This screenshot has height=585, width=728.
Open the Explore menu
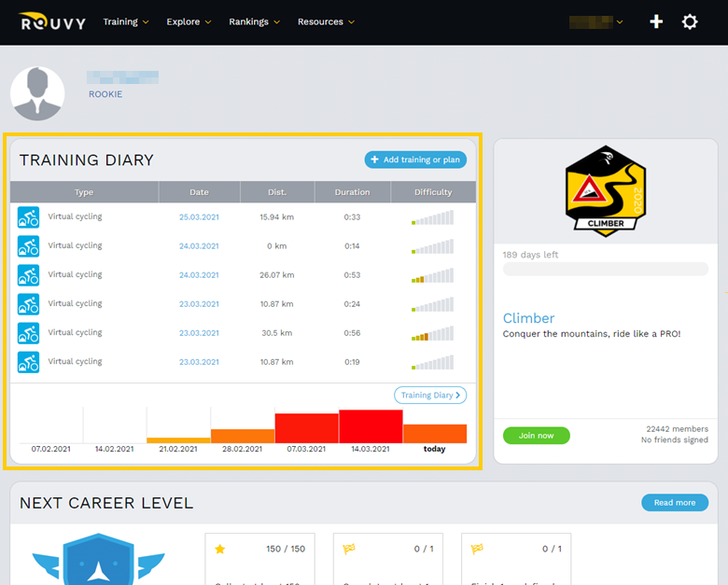click(189, 21)
